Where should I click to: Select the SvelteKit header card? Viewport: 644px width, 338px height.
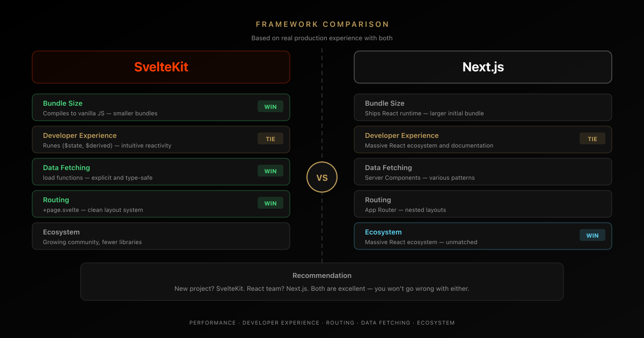[161, 67]
